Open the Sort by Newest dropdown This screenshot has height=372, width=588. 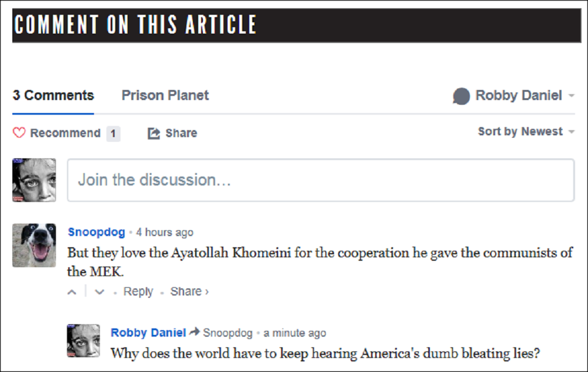pos(526,132)
